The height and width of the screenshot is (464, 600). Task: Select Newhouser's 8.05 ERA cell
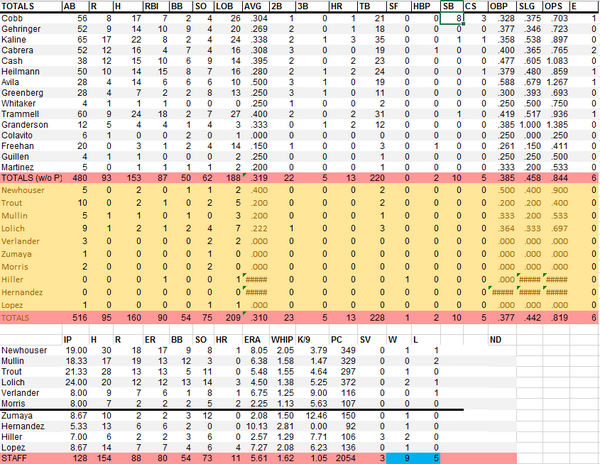[256, 350]
